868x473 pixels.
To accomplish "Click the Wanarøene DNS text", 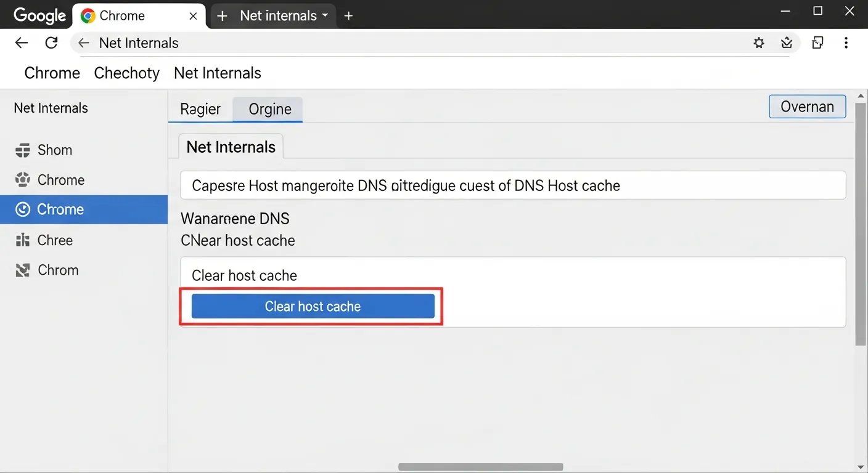I will pos(235,219).
